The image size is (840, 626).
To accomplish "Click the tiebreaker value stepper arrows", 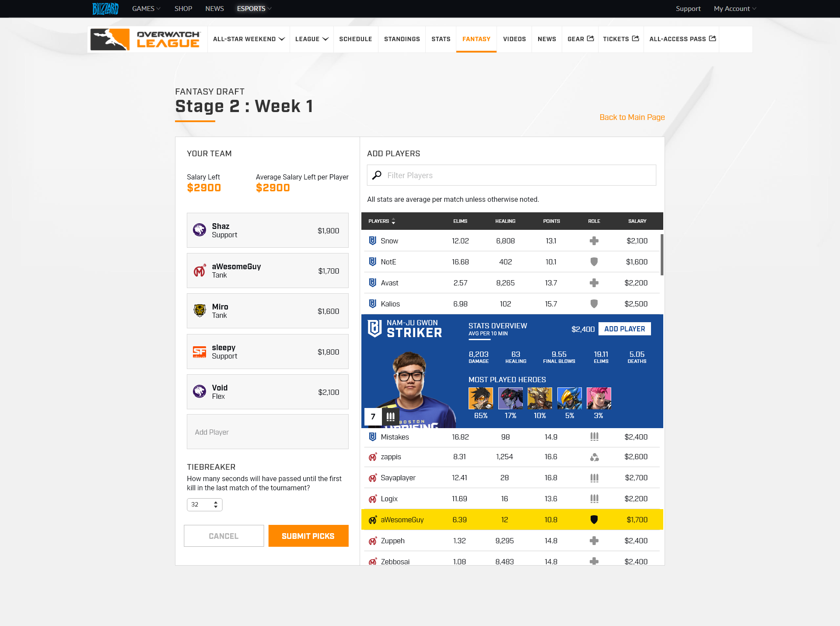I will pyautogui.click(x=215, y=504).
